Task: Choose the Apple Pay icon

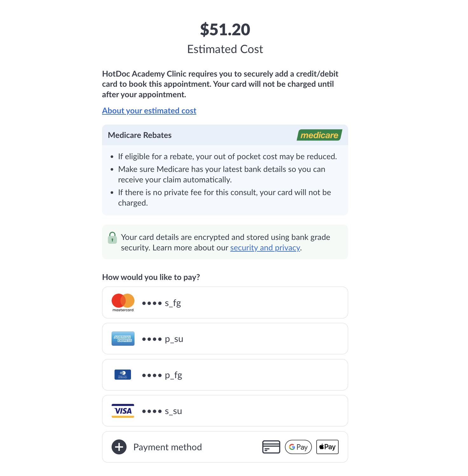Action: (x=327, y=447)
